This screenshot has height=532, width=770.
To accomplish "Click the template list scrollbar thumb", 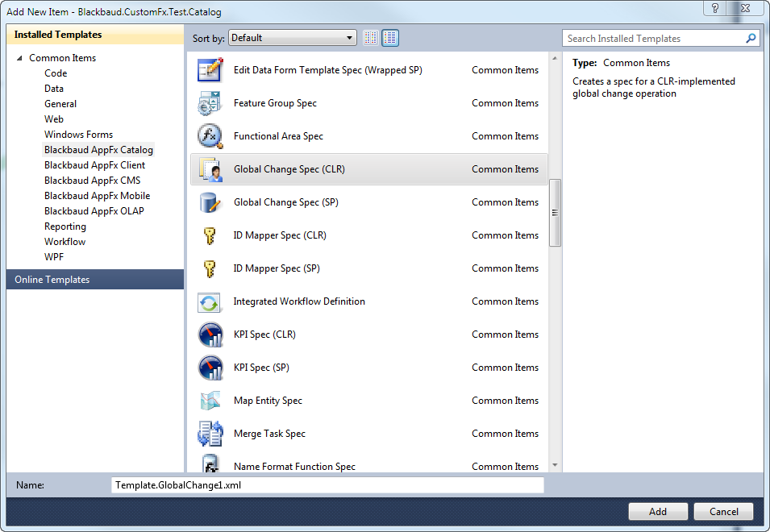I will pos(555,213).
